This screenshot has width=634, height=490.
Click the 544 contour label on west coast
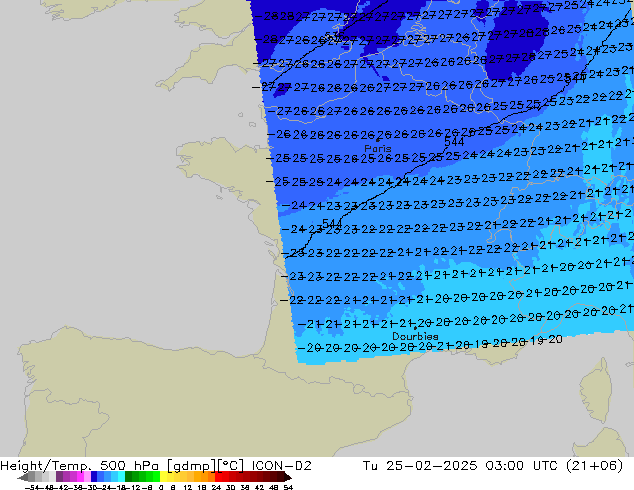[x=332, y=224]
